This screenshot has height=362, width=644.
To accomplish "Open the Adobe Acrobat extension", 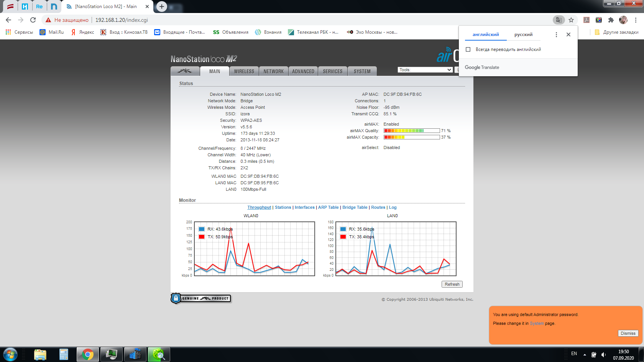I will tap(586, 20).
